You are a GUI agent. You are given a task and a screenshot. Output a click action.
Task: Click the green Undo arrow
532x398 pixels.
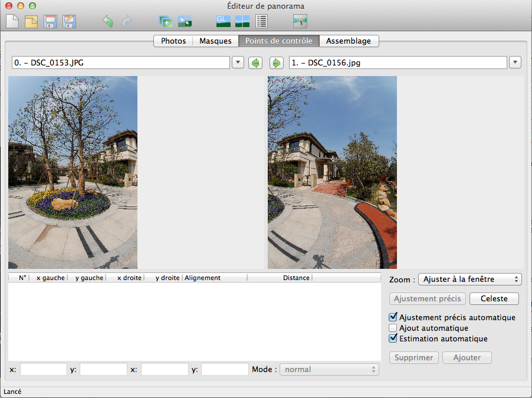(x=108, y=22)
